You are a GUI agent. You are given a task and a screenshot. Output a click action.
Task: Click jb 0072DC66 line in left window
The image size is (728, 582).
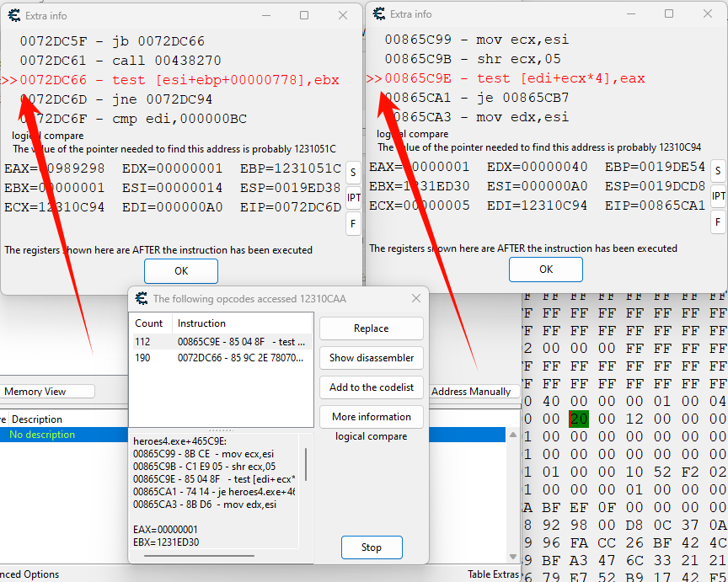[112, 41]
